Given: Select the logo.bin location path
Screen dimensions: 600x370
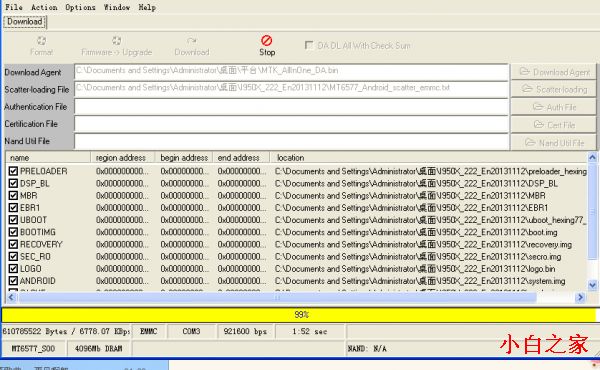Looking at the screenshot, I should click(x=415, y=269).
